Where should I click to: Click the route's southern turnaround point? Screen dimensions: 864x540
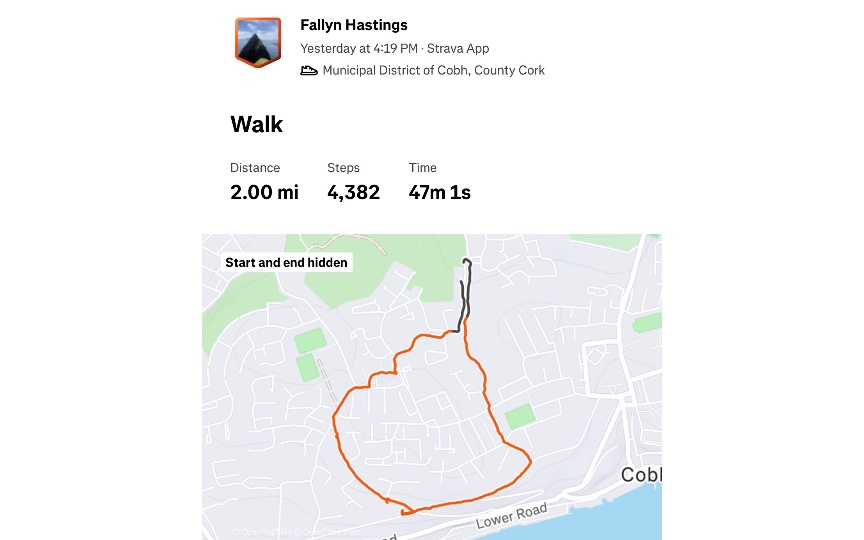coord(403,513)
